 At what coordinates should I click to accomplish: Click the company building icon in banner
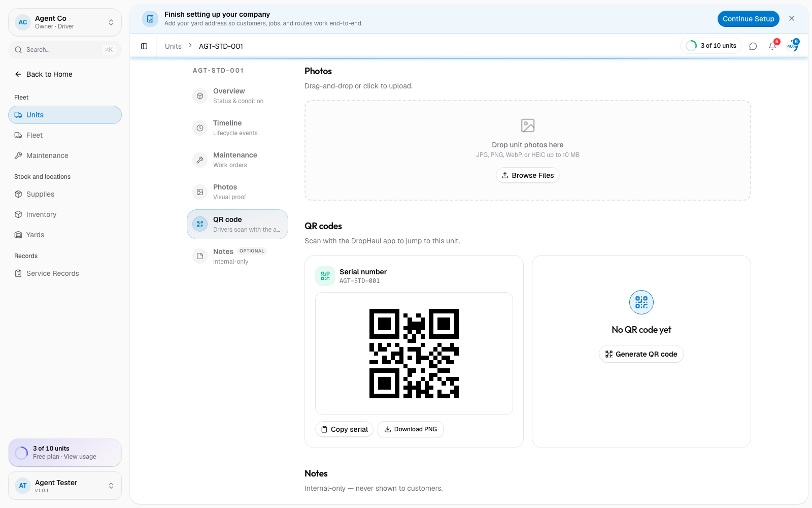click(150, 19)
